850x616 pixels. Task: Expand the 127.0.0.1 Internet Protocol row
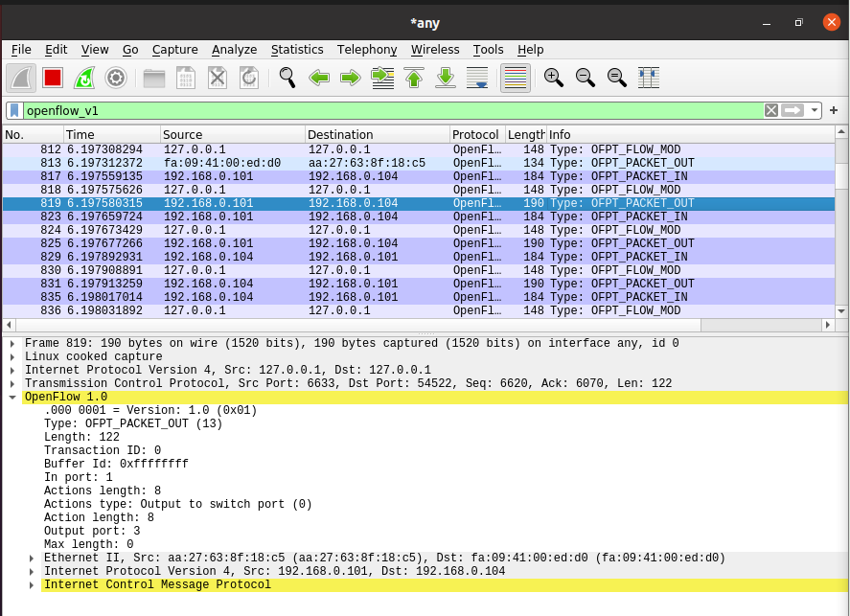pos(12,371)
